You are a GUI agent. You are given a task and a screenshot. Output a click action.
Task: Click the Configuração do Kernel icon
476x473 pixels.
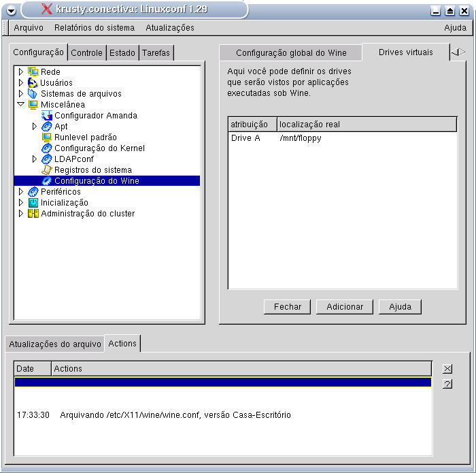pyautogui.click(x=47, y=148)
